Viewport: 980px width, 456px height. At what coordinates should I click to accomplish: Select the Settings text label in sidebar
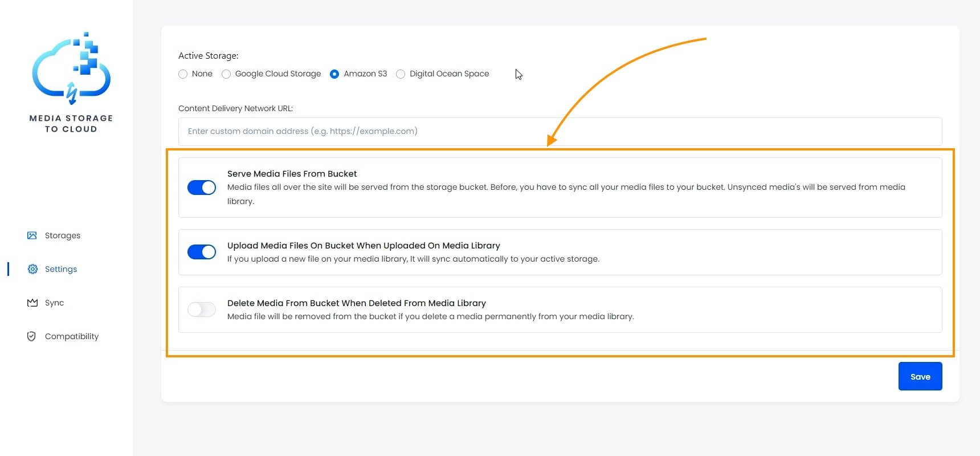point(61,269)
